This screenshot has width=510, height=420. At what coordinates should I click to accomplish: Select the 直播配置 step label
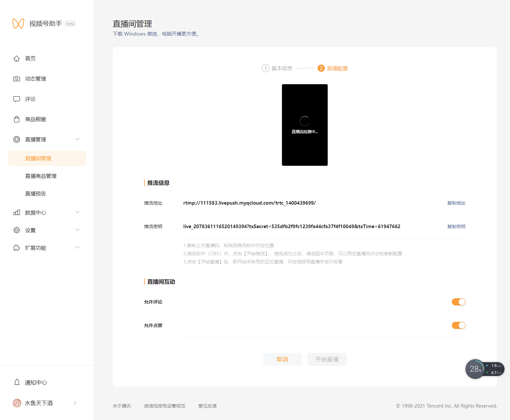337,68
